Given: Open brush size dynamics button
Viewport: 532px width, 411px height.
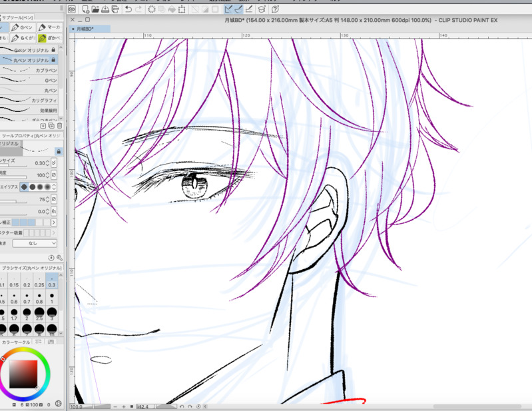Looking at the screenshot, I should (54, 163).
